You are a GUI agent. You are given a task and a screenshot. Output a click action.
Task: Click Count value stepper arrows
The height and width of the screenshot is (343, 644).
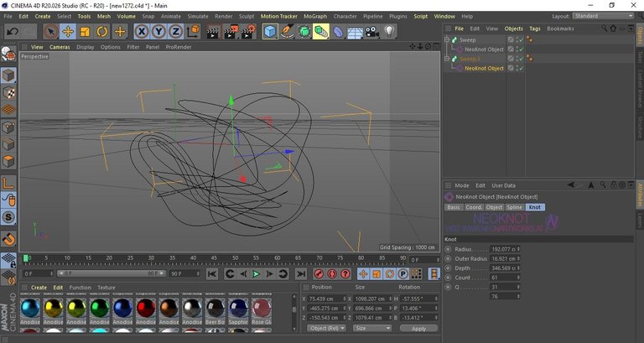click(x=518, y=278)
